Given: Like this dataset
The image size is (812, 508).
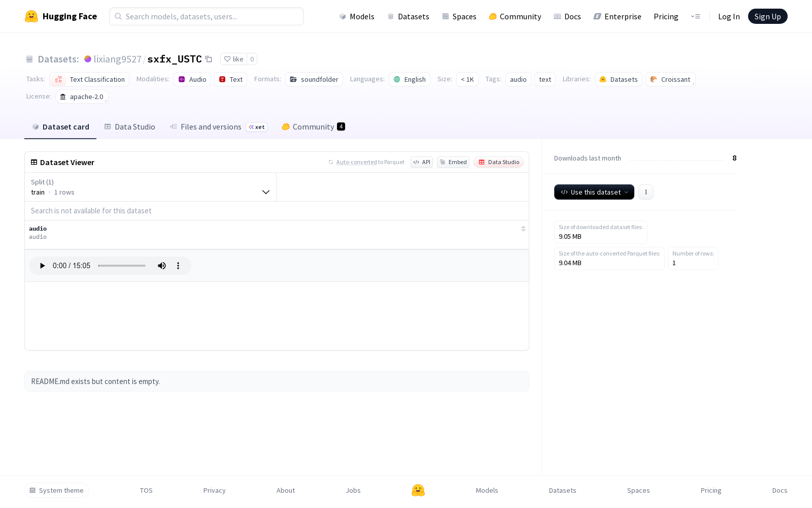Looking at the screenshot, I should [x=233, y=59].
